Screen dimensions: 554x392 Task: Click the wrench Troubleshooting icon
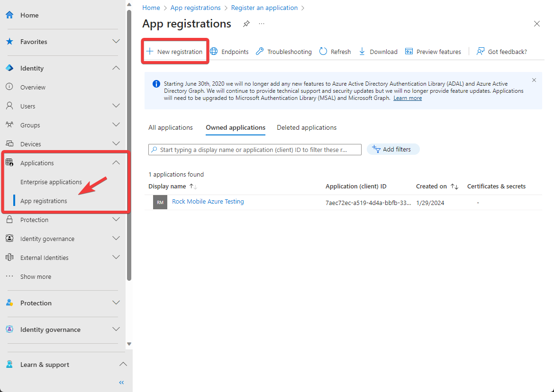(x=260, y=51)
